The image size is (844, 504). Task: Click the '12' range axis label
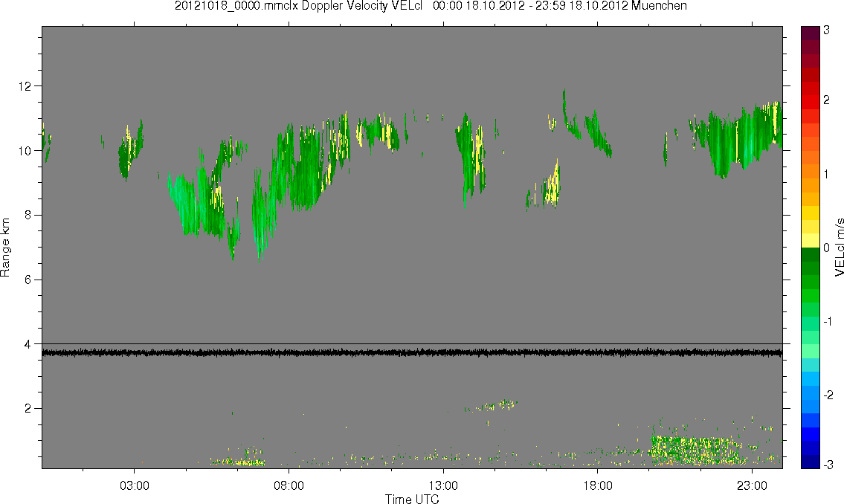click(x=25, y=86)
